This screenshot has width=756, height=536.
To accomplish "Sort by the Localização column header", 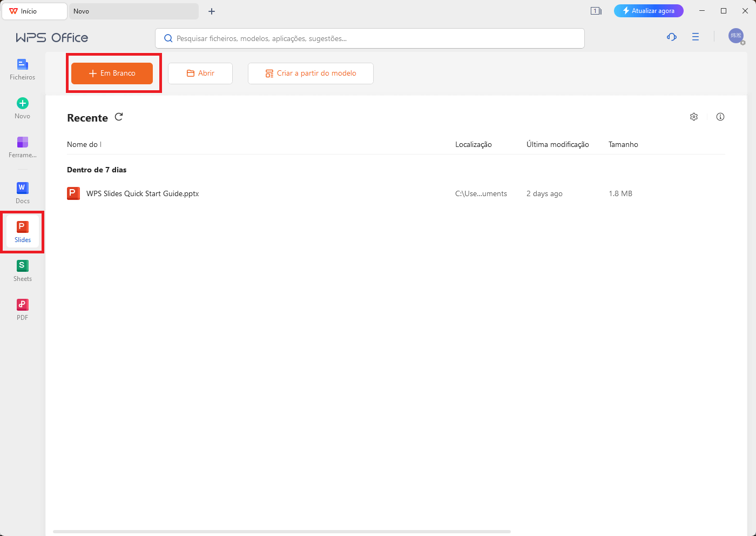I will [474, 144].
